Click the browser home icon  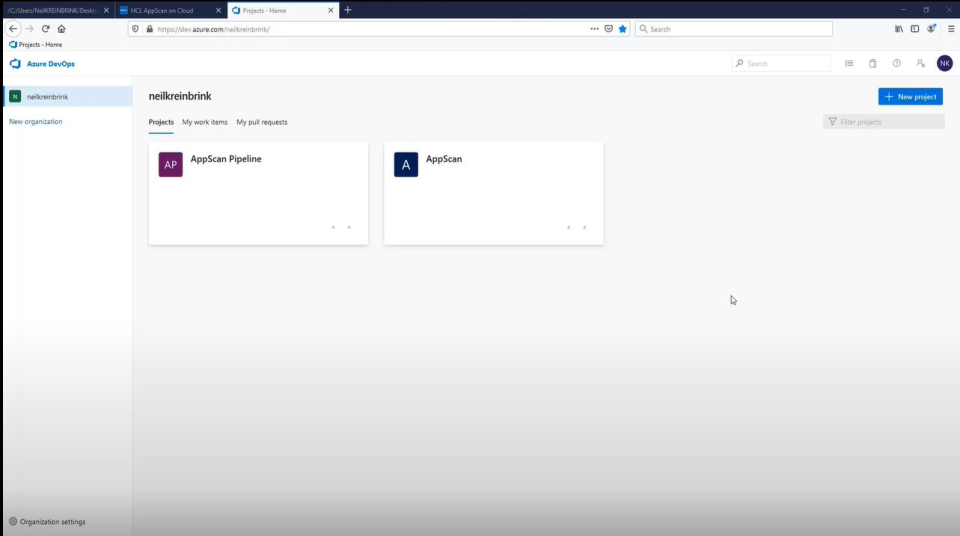click(x=61, y=29)
